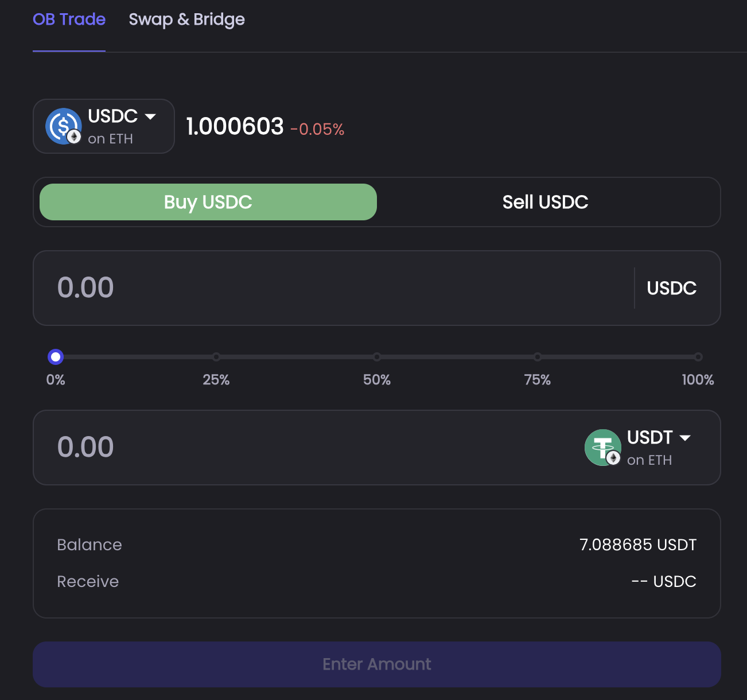747x700 pixels.
Task: Click the USDT dropdown arrow
Action: (686, 438)
